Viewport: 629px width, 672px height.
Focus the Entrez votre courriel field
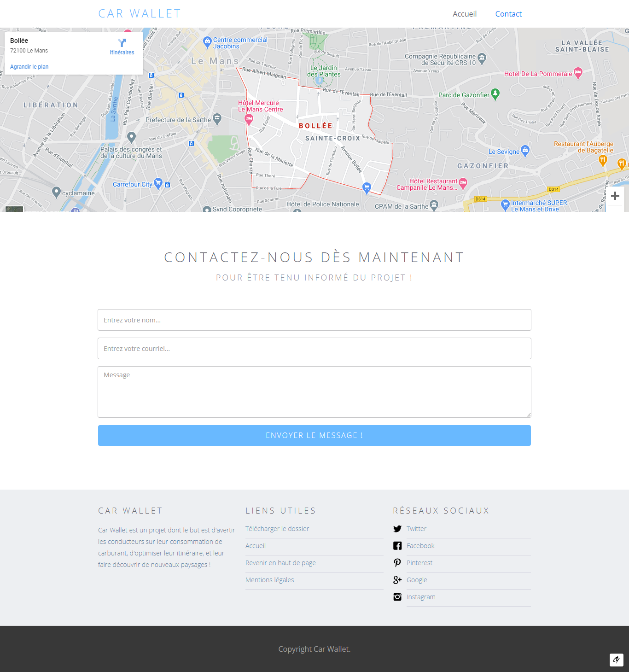pyautogui.click(x=314, y=348)
